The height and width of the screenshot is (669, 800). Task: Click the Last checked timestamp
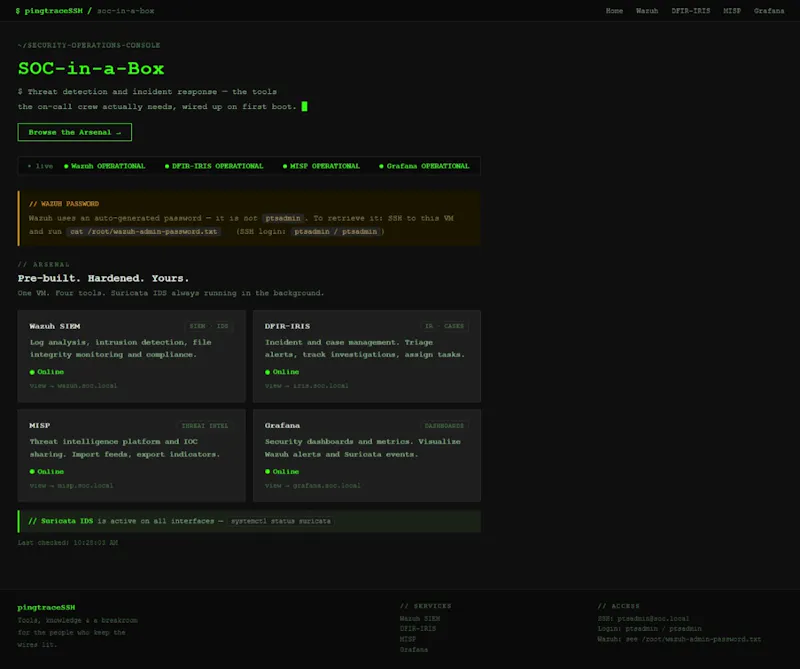[68, 542]
